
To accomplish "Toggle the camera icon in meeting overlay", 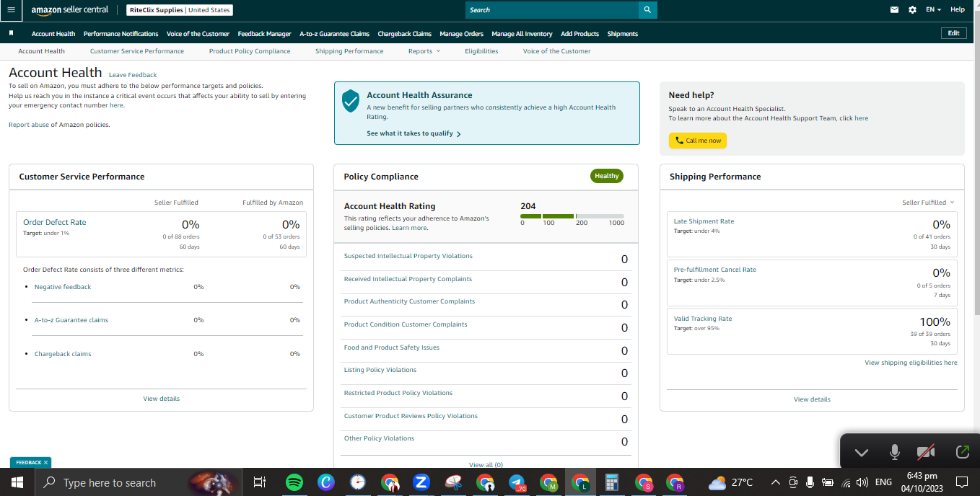I will click(926, 452).
